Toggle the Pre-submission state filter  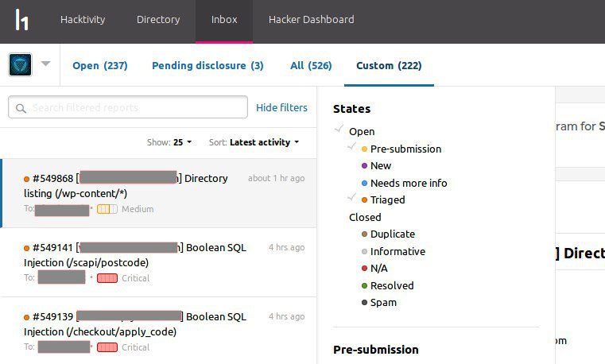405,149
